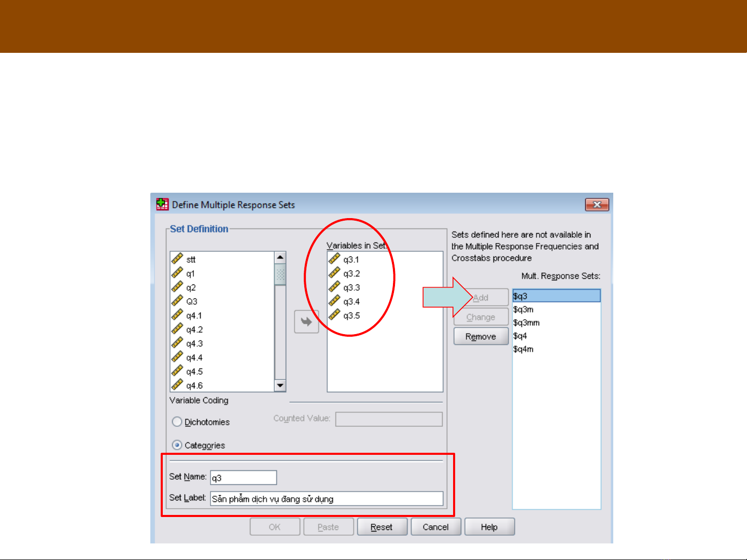Click the SPSS dialog title bar icon
Viewport: 747px width, 560px height.
(x=162, y=205)
